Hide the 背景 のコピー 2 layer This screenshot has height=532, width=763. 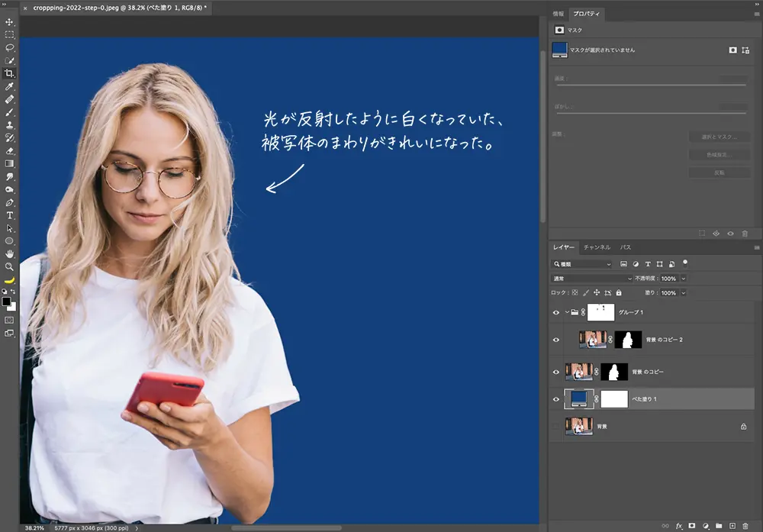coord(555,339)
